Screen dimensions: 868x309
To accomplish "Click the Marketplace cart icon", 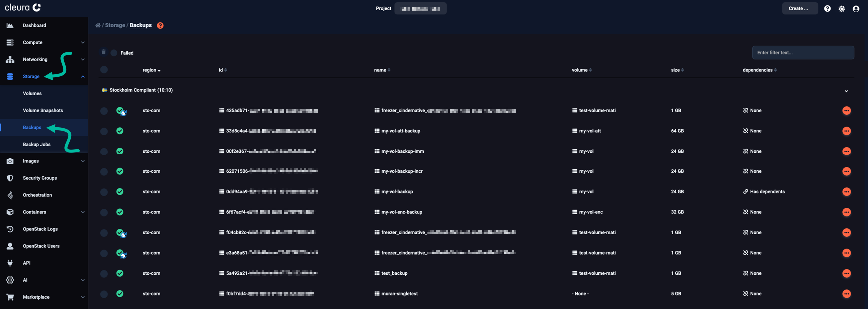I will [x=10, y=297].
